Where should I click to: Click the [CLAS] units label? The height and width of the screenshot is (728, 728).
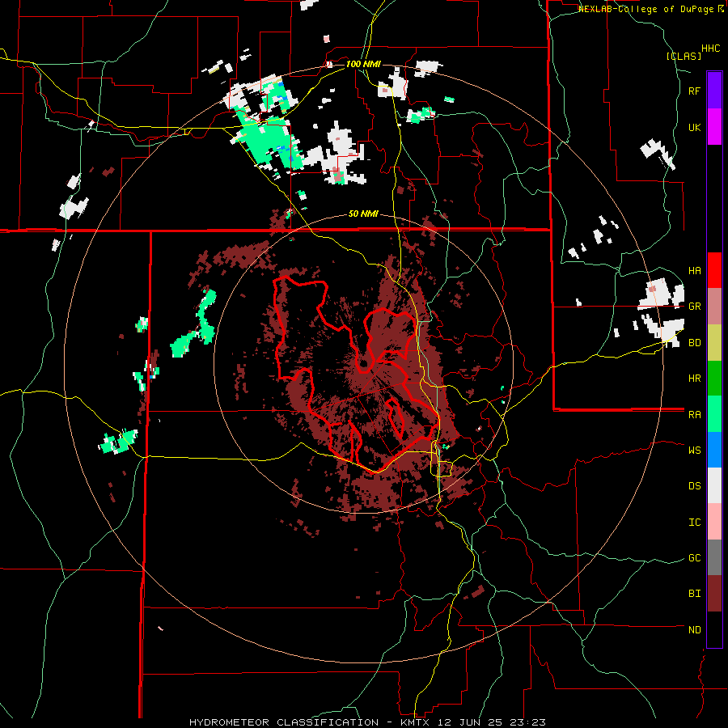(684, 57)
